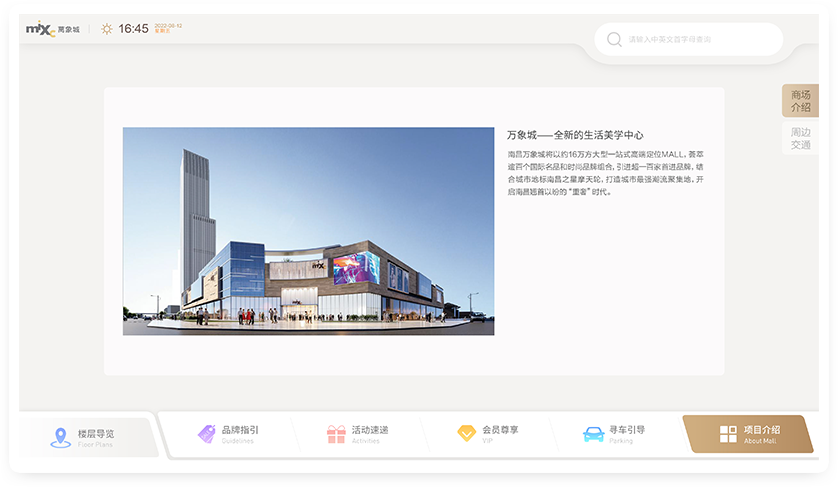The height and width of the screenshot is (487, 838).
Task: Click the magnifying glass search icon
Action: [x=614, y=39]
